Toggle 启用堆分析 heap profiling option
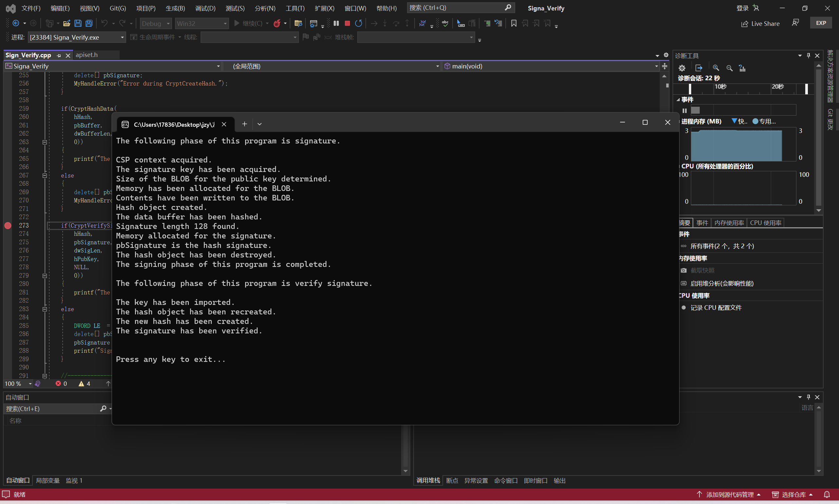839x504 pixels. (721, 283)
